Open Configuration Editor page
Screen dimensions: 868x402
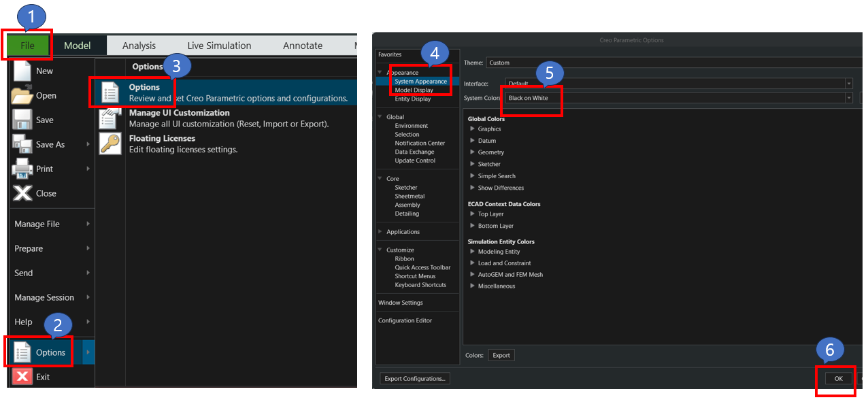405,320
